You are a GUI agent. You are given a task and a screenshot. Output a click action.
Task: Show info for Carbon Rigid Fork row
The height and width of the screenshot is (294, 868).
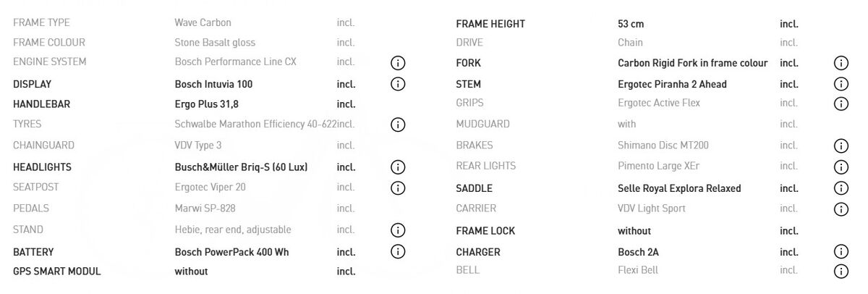click(x=841, y=63)
